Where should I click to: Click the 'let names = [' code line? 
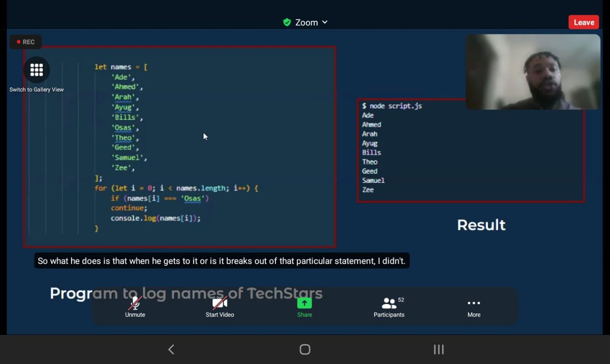121,67
